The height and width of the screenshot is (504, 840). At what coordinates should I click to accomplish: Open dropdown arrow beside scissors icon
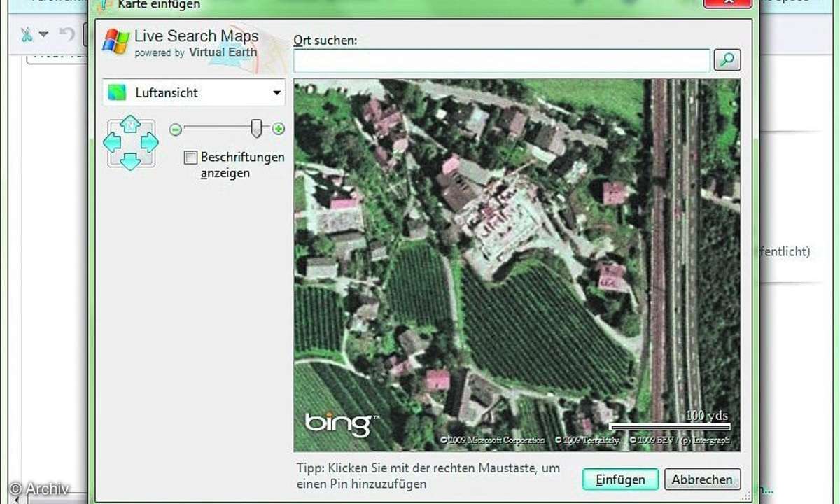[43, 34]
